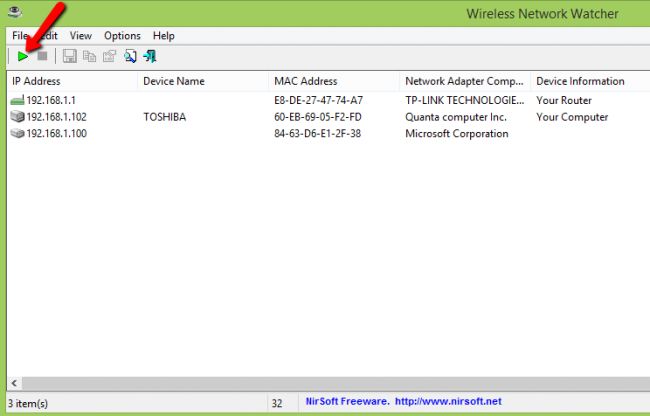Screen dimensions: 650x416
Task: Click MAC address E8-DE-27-47-74-A7
Action: click(318, 100)
